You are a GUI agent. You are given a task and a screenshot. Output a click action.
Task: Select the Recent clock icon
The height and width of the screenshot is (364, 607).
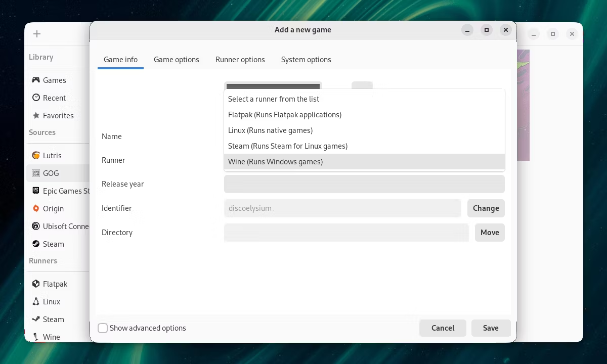click(x=36, y=98)
